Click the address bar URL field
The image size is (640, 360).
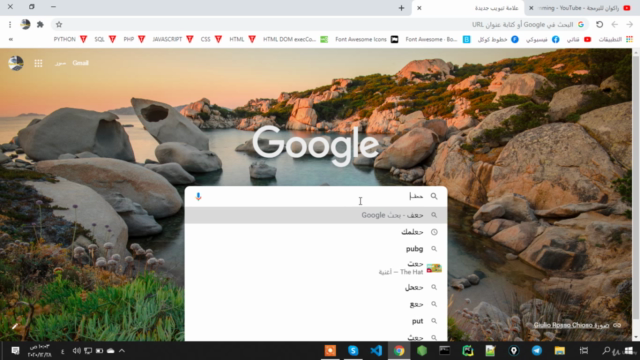tap(322, 24)
